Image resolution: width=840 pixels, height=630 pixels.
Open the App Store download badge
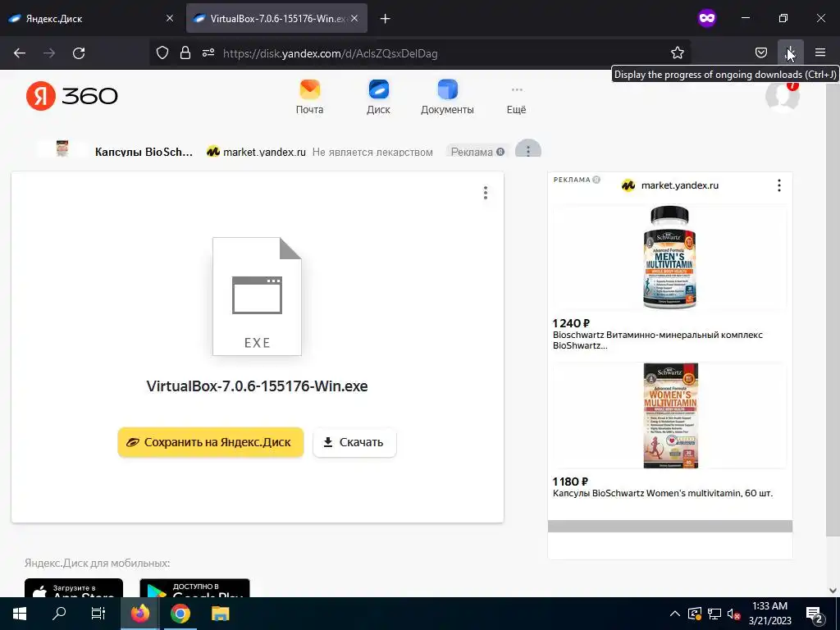(x=74, y=588)
